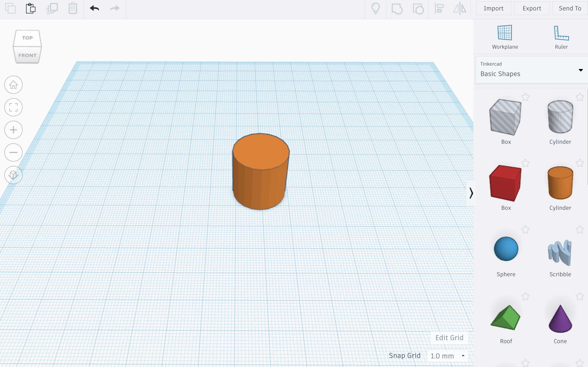Click the Ungroup shapes icon

418,9
